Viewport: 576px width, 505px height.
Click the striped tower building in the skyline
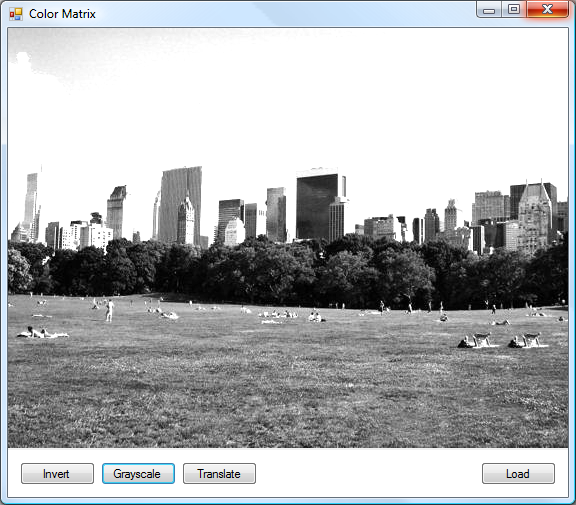[181, 206]
